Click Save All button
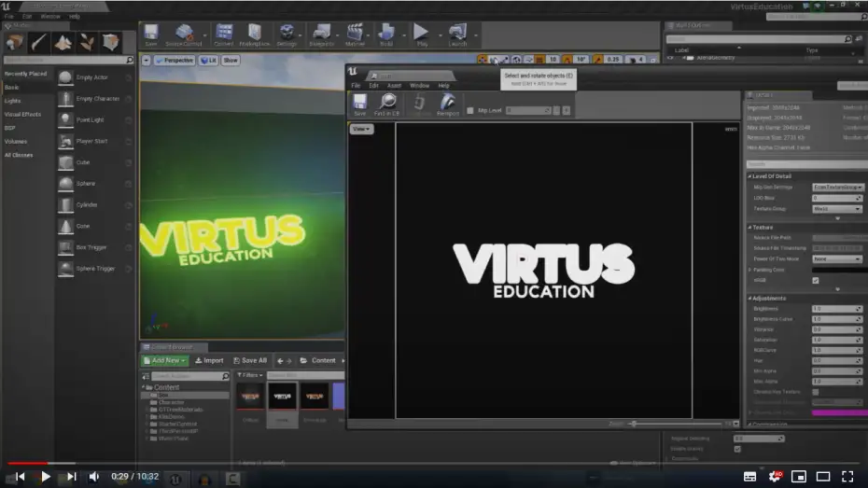 point(250,361)
